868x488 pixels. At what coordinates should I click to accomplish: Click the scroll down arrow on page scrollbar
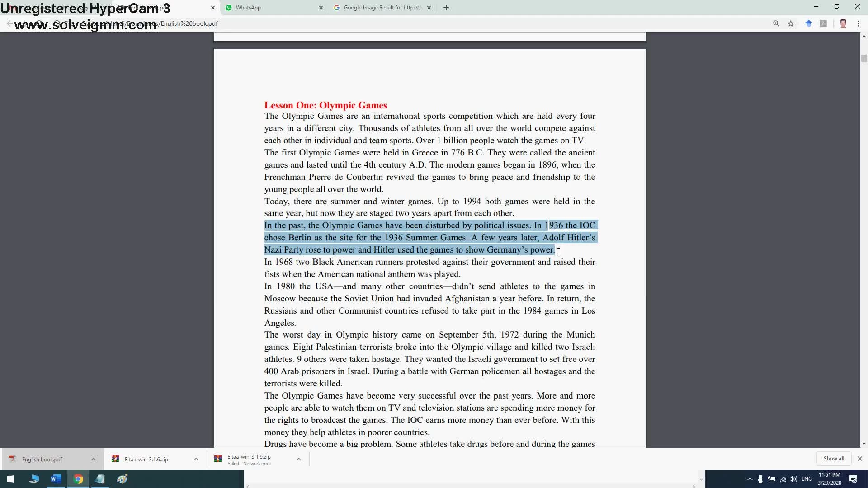864,444
